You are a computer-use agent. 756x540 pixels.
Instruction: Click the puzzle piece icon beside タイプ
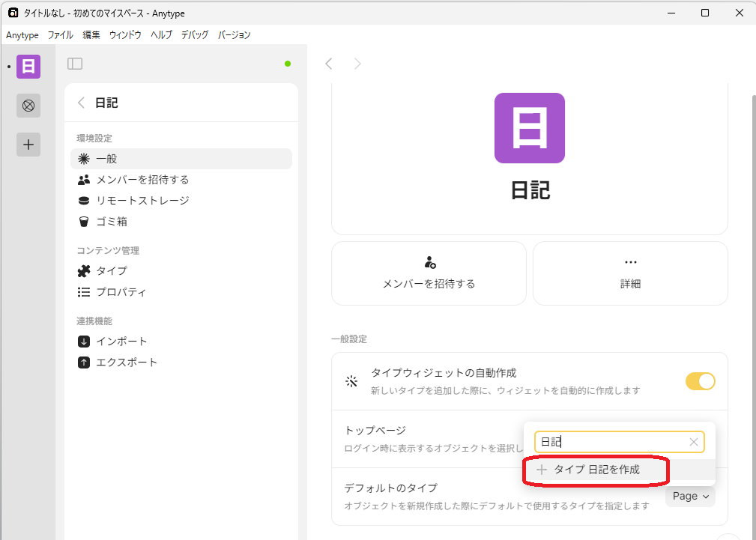point(84,271)
